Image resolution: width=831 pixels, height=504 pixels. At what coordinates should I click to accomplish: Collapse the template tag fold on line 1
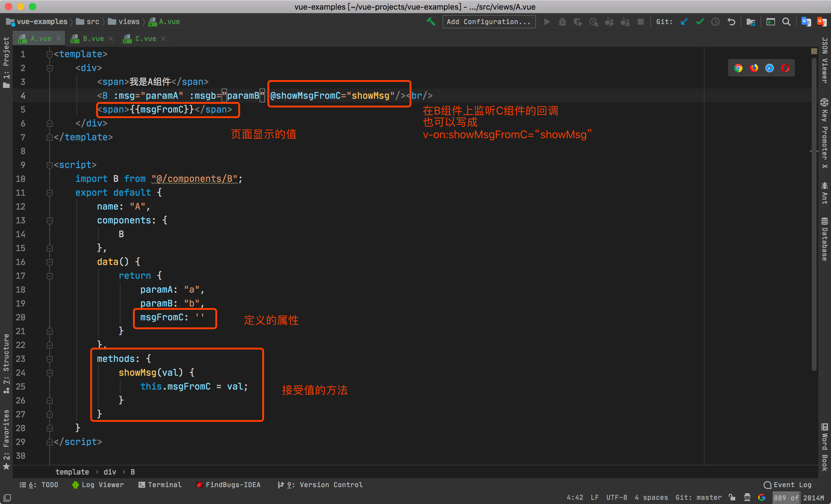(x=50, y=54)
